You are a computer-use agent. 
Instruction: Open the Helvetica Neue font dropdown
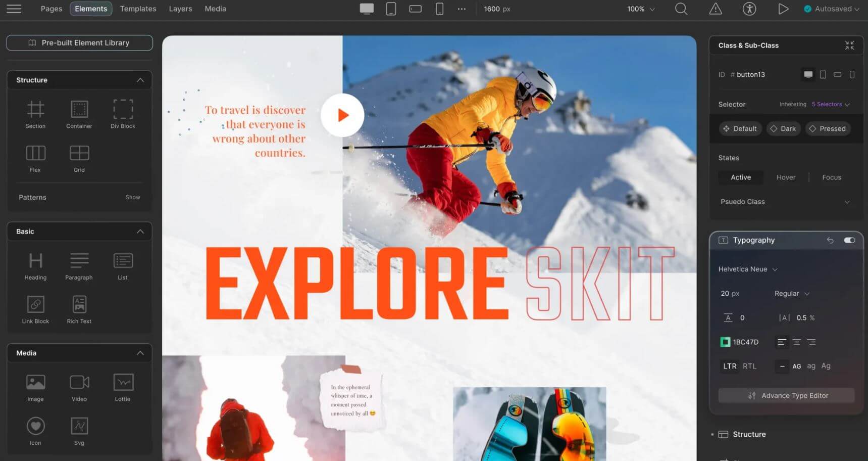click(748, 269)
